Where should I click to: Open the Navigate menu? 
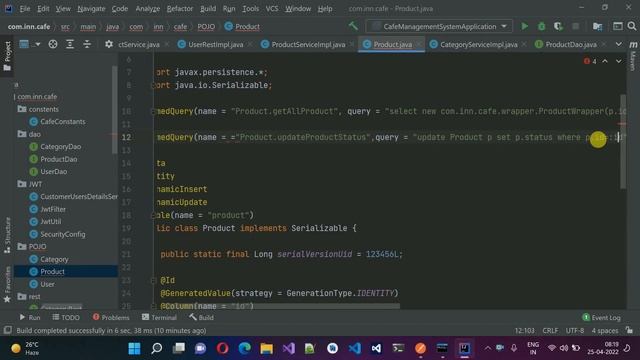(x=91, y=8)
